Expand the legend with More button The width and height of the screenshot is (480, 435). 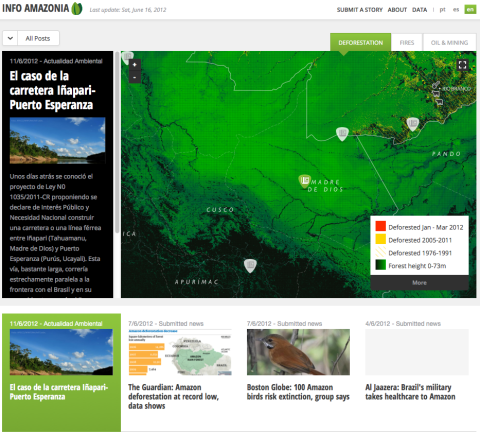[x=419, y=283]
